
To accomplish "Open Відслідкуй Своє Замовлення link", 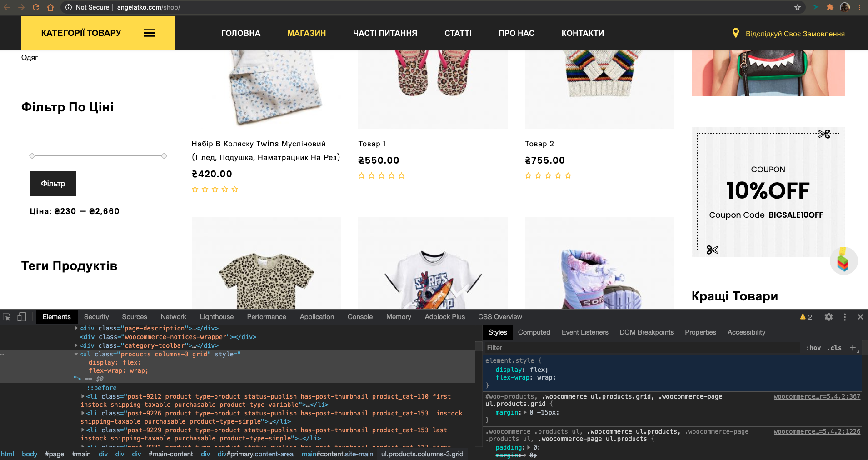I will point(795,34).
